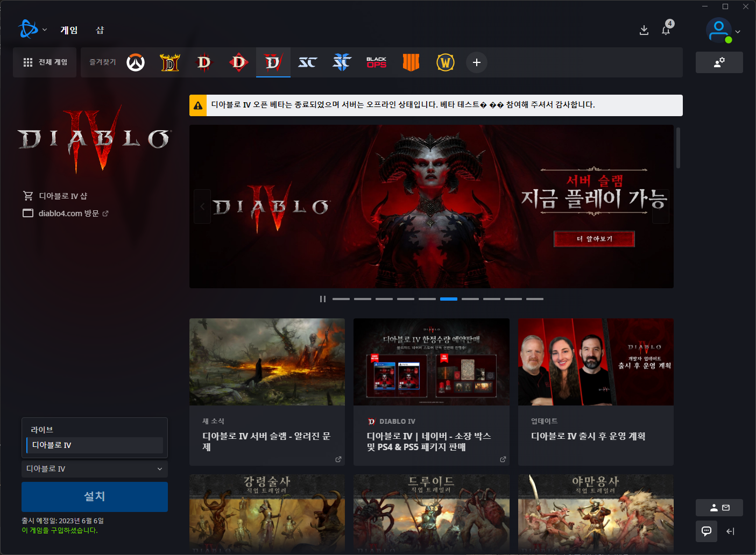Open the Battle.net logo menu
Image resolution: width=756 pixels, height=555 pixels.
[x=28, y=30]
